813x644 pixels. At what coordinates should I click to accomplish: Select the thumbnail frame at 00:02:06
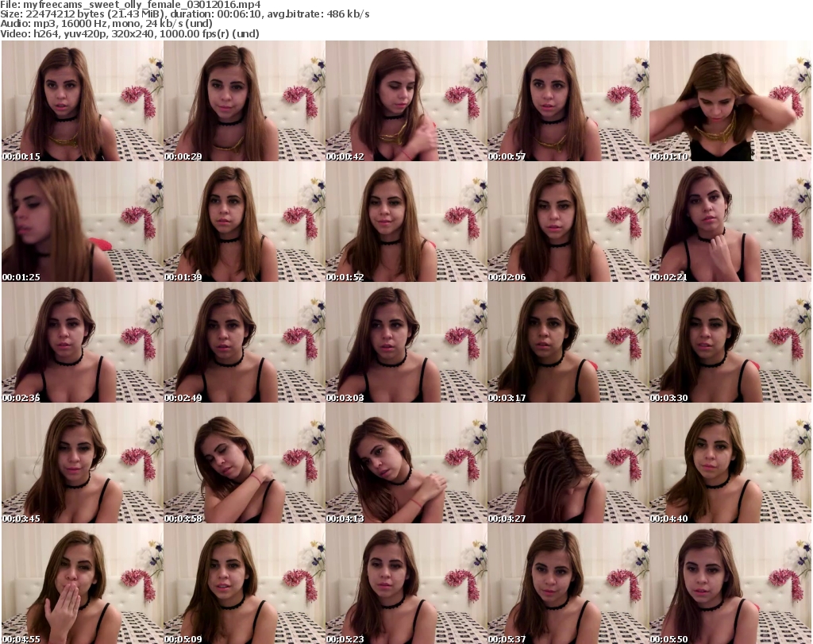click(x=568, y=222)
